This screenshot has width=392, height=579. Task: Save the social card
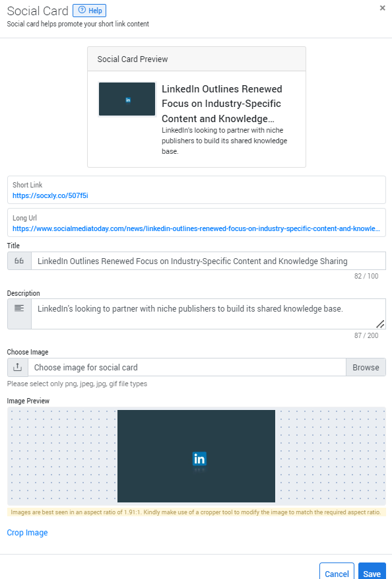(x=372, y=571)
